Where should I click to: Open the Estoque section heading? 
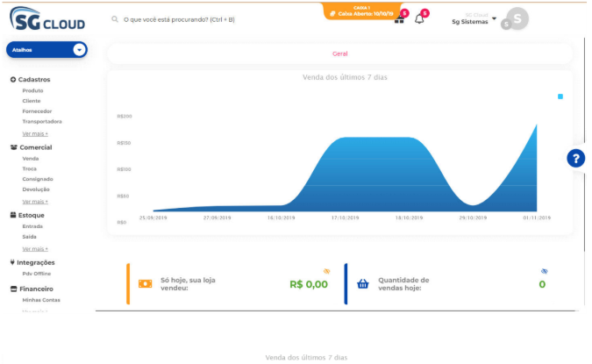pyautogui.click(x=32, y=215)
